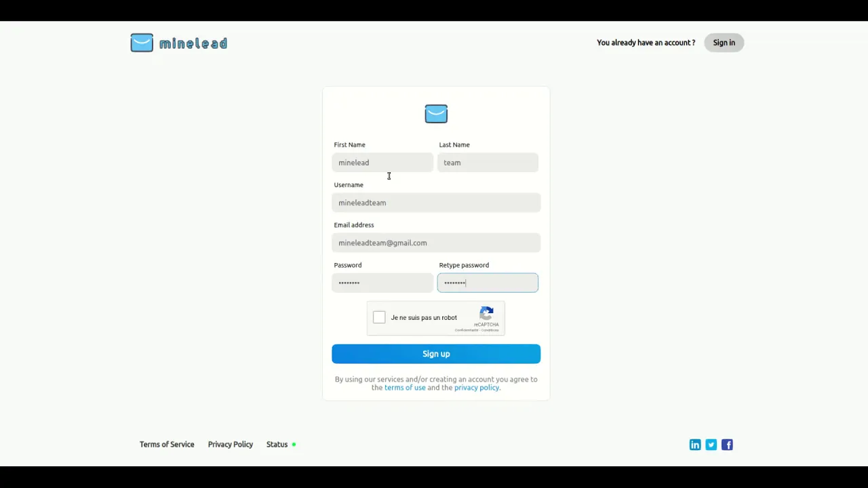Click the 'First Name' field label
Viewport: 868px width, 488px height.
[x=349, y=145]
